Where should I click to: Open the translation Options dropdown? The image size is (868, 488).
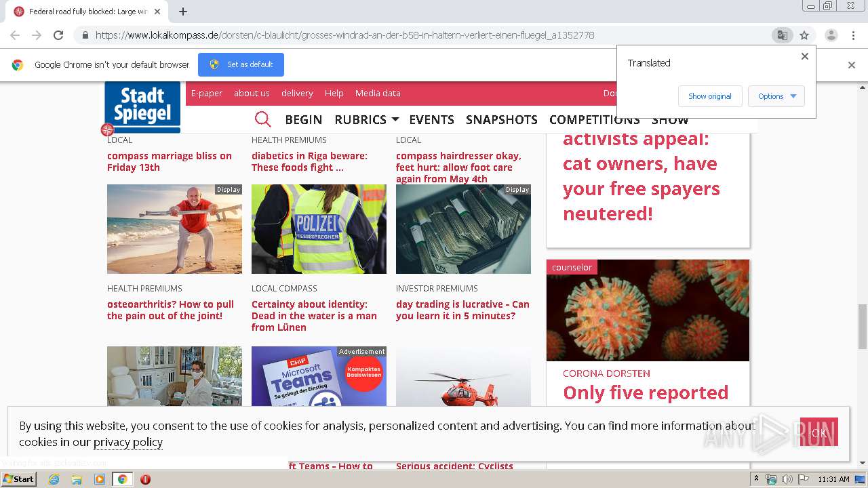tap(776, 96)
